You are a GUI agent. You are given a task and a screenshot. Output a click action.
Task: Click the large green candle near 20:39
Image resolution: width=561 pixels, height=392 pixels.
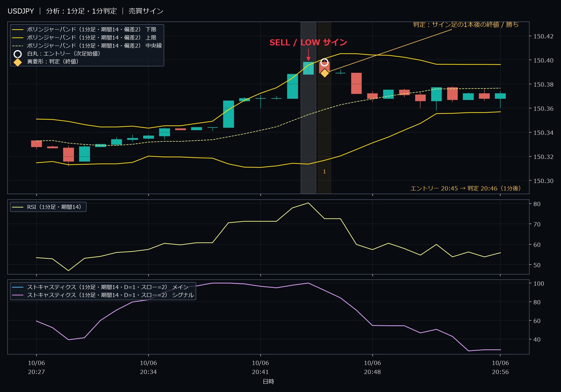point(229,114)
